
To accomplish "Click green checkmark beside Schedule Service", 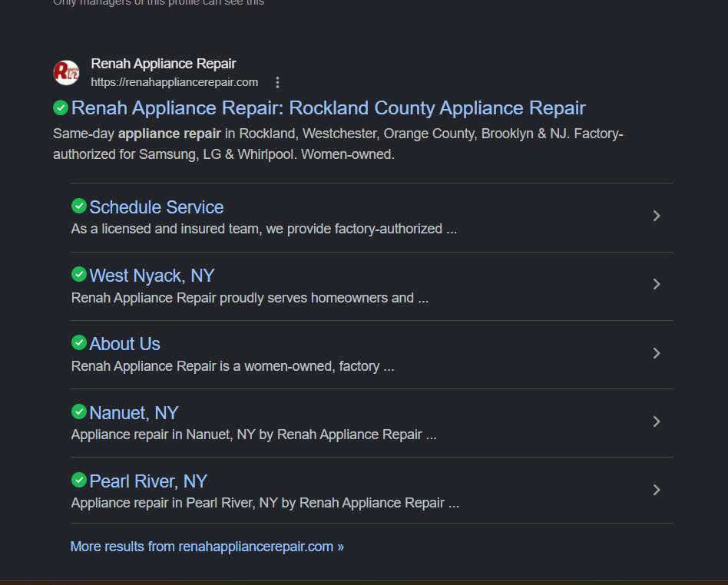I will pos(79,206).
